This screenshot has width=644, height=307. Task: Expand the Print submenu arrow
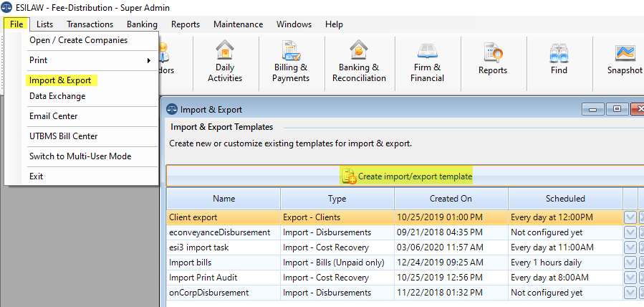(x=149, y=61)
